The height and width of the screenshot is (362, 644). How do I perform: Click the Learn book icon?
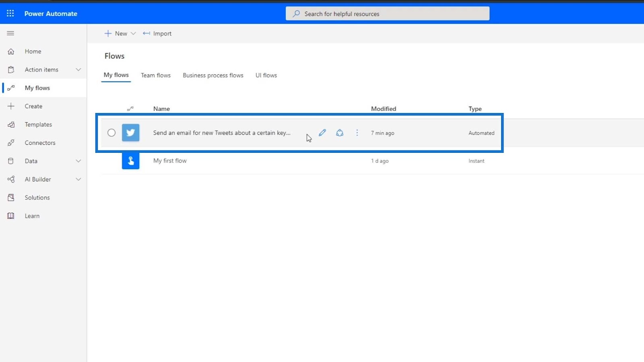click(x=11, y=216)
